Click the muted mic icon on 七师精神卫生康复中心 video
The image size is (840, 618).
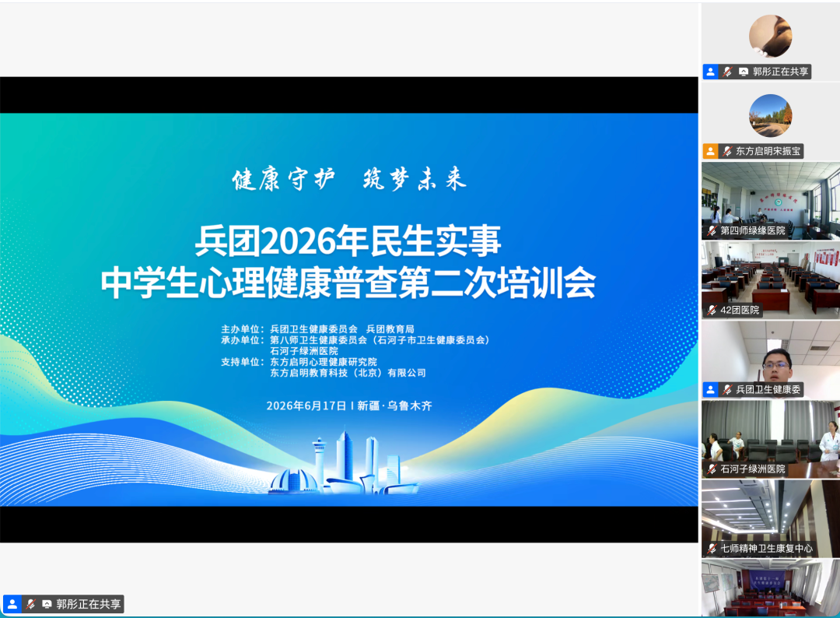tap(712, 548)
